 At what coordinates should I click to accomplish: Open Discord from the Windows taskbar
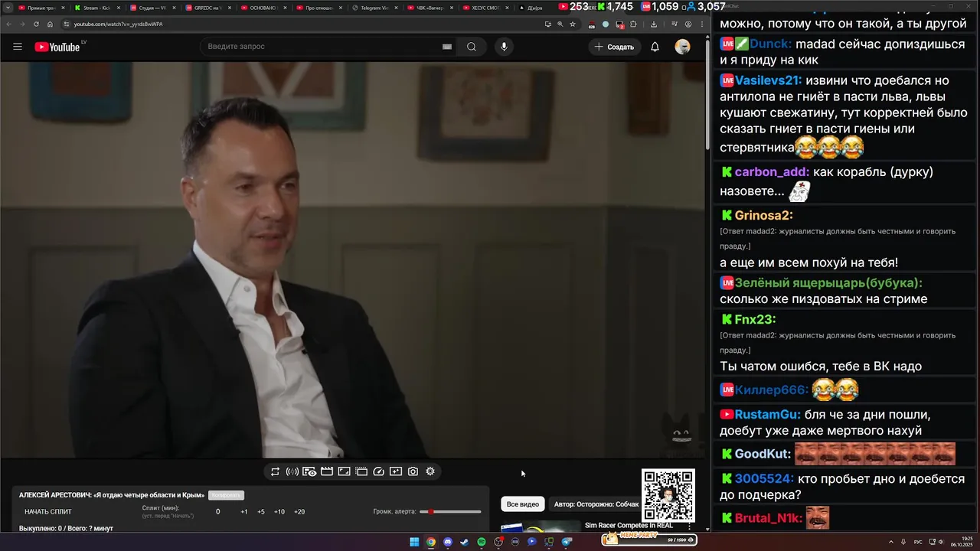pos(448,542)
